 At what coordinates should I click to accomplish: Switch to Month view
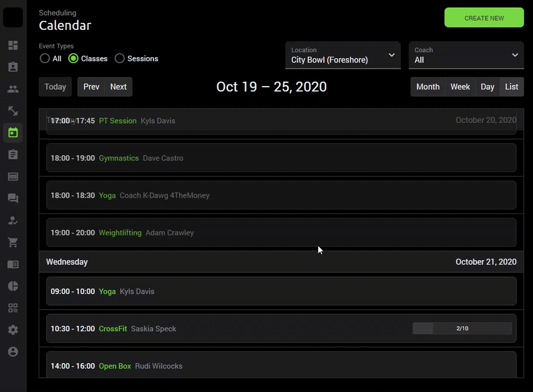(x=427, y=87)
